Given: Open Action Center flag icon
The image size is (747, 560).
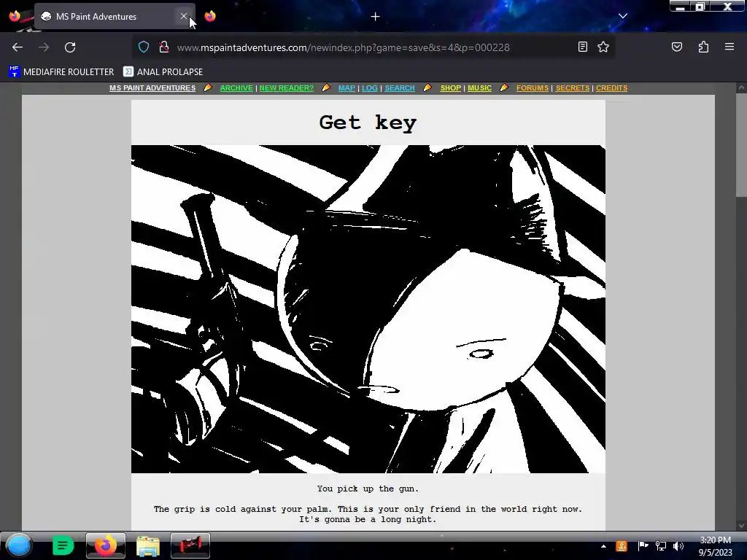Looking at the screenshot, I should (643, 546).
